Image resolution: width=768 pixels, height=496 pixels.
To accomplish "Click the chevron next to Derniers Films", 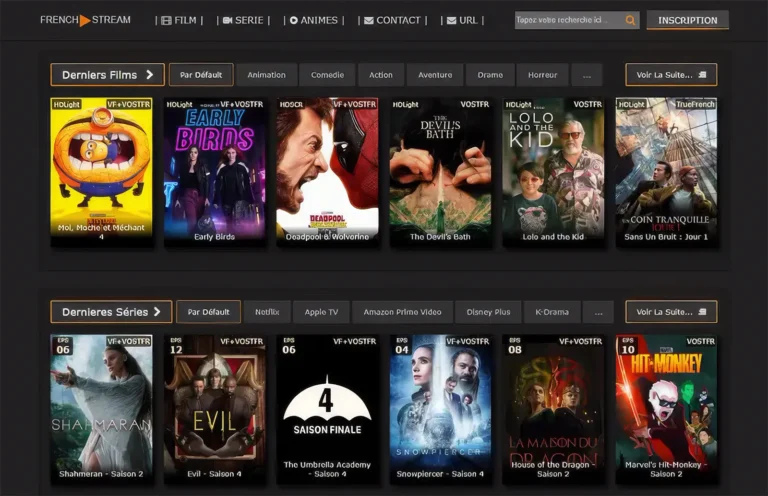I will tap(150, 74).
